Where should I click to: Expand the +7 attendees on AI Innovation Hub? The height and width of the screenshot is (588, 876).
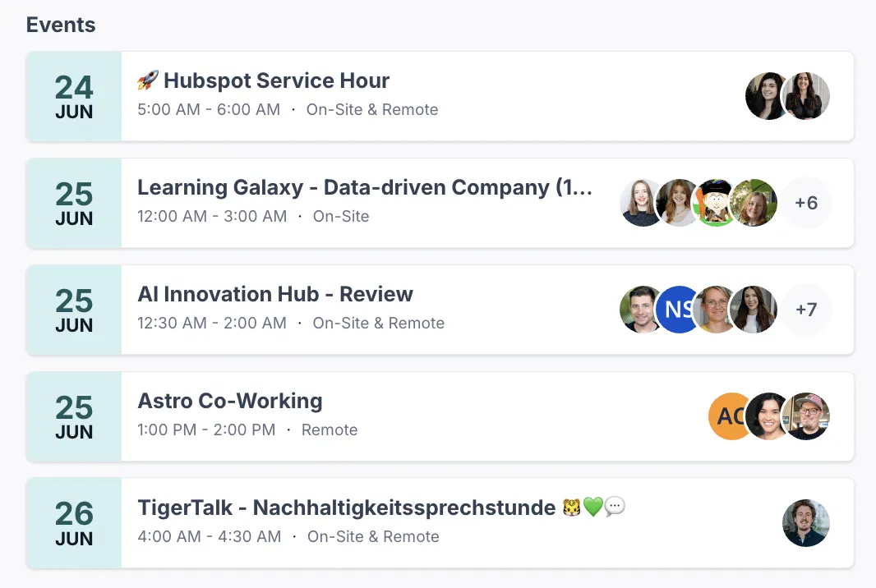806,310
